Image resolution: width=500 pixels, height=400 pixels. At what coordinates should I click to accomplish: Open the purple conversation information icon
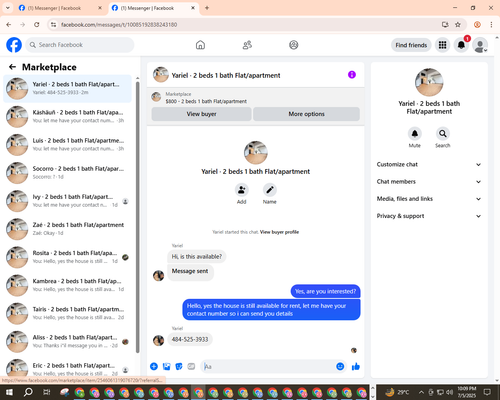pyautogui.click(x=352, y=75)
